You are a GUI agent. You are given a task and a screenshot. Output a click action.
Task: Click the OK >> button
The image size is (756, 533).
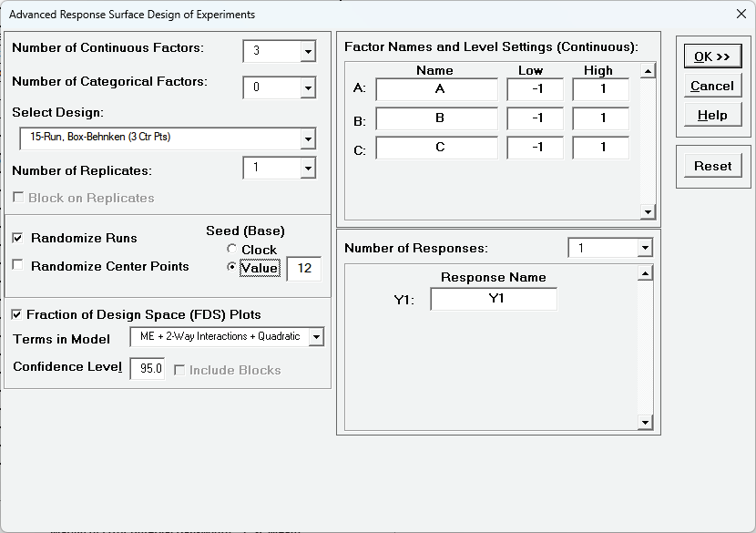click(712, 56)
